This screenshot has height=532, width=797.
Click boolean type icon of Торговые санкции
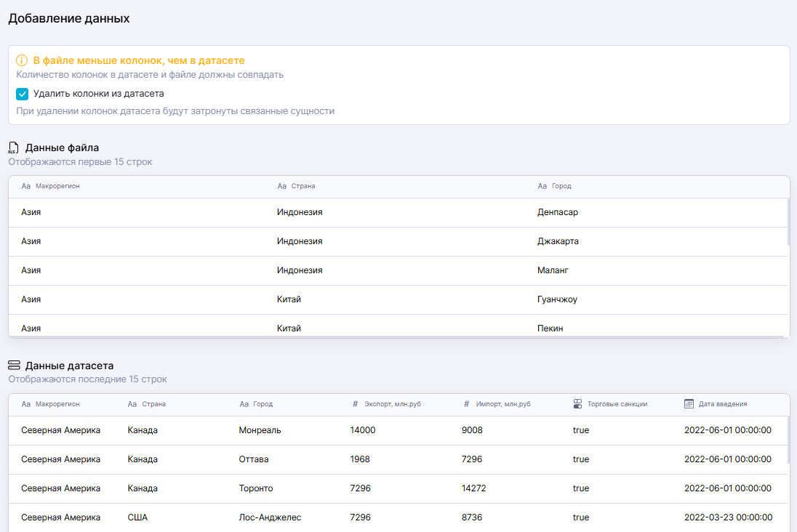click(x=577, y=404)
